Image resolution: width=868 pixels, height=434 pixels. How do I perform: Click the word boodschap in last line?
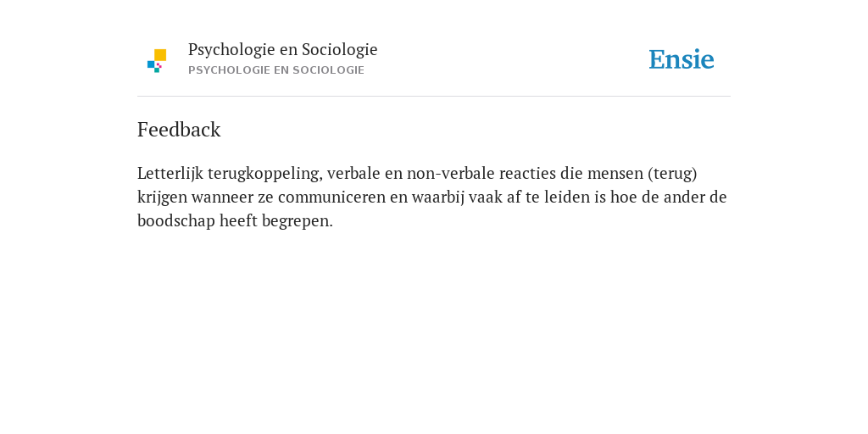click(x=176, y=221)
